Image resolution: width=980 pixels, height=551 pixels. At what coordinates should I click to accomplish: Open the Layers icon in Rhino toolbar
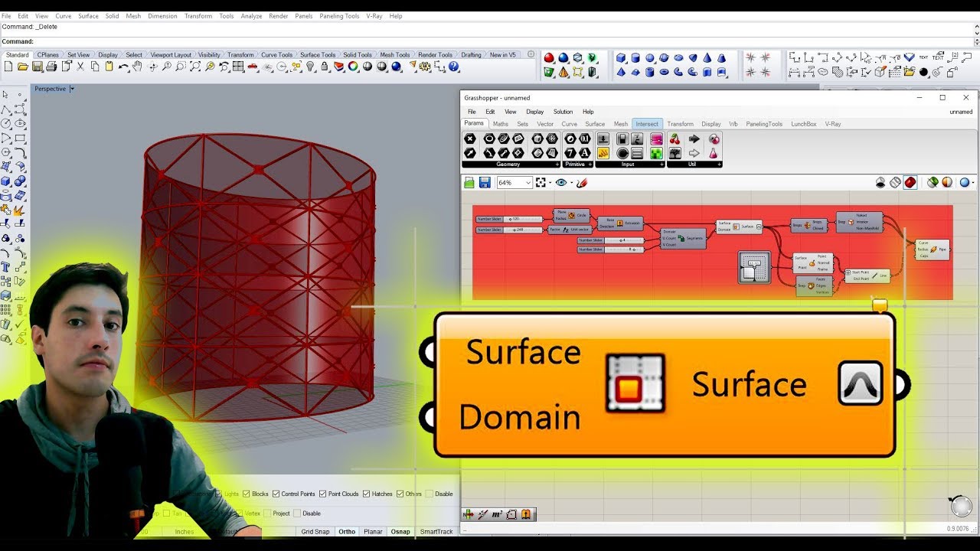coord(338,67)
